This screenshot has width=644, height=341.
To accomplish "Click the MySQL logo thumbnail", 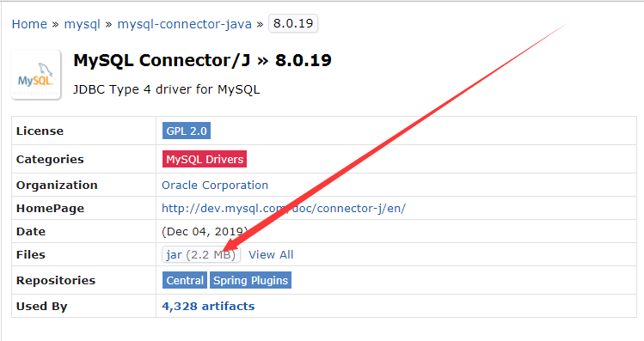I will (36, 75).
